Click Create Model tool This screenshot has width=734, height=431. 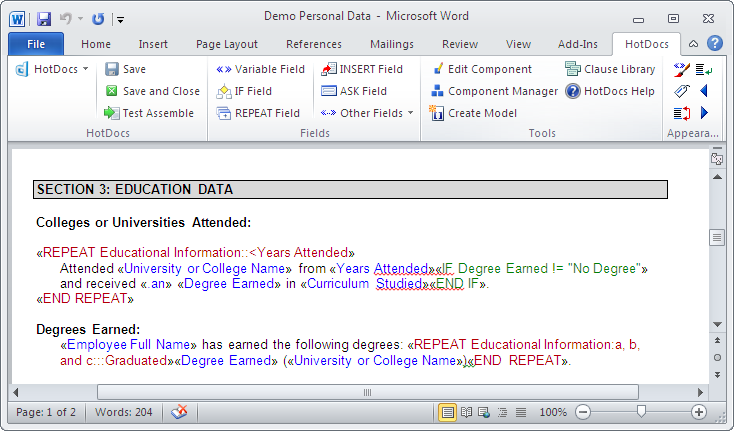point(473,113)
